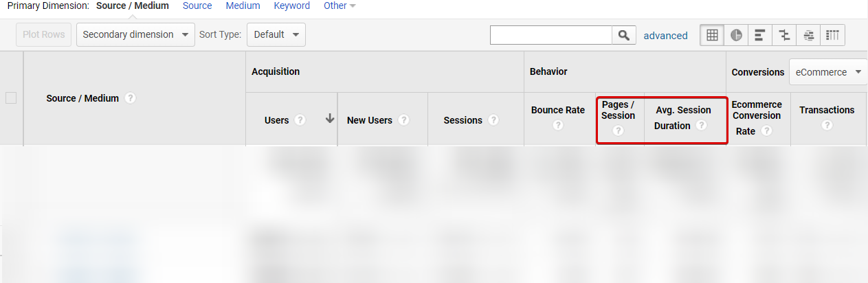Switch primary dimension to Keyword
The image size is (868, 283).
click(292, 5)
